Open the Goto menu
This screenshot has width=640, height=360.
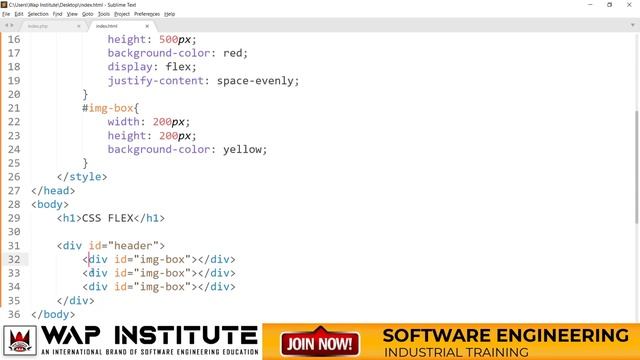(87, 14)
